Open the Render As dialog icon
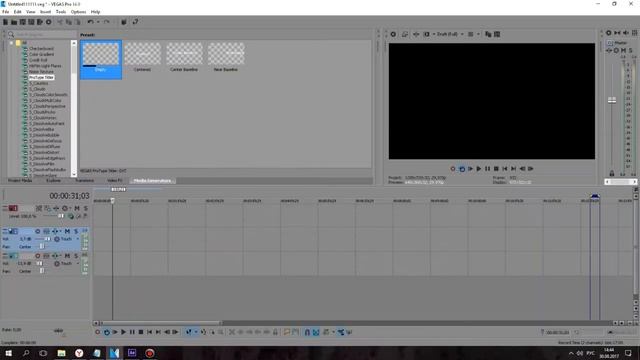640x360 pixels. [x=40, y=22]
